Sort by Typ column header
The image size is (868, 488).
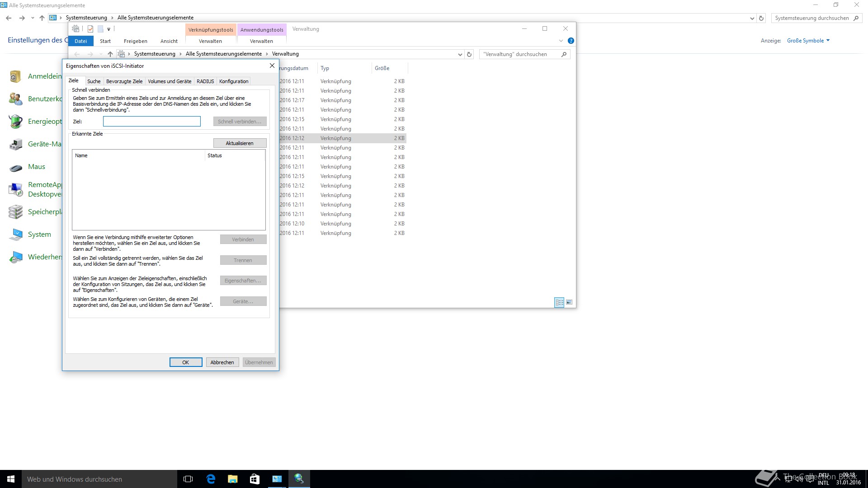pos(344,68)
